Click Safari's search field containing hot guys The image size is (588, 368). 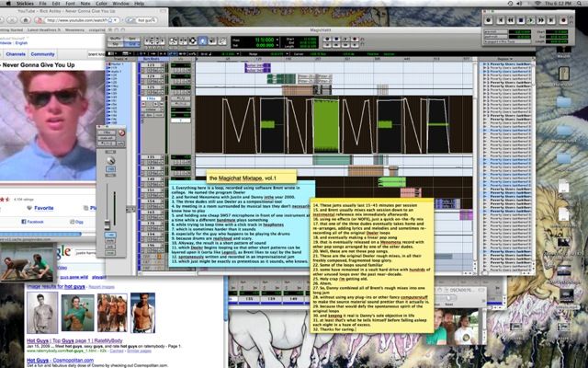(141, 20)
